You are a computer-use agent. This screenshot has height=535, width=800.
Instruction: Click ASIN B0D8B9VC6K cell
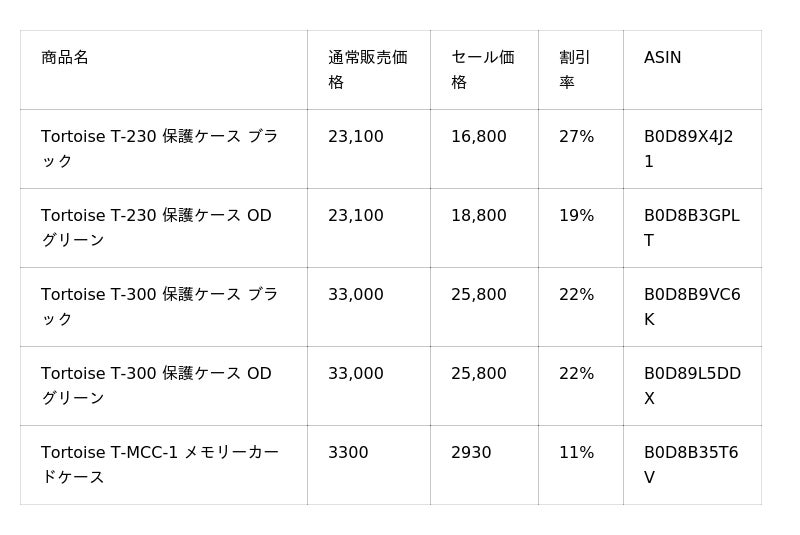(x=691, y=307)
